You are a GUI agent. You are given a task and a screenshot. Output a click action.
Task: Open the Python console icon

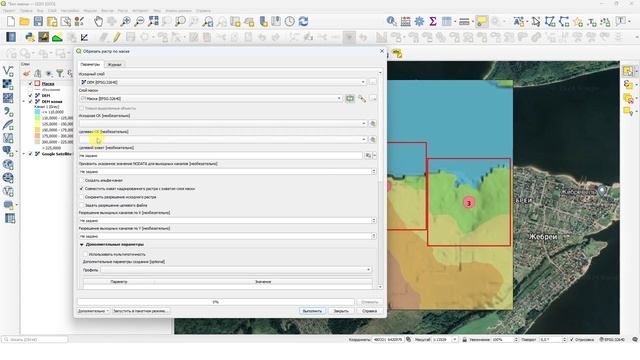(30, 38)
